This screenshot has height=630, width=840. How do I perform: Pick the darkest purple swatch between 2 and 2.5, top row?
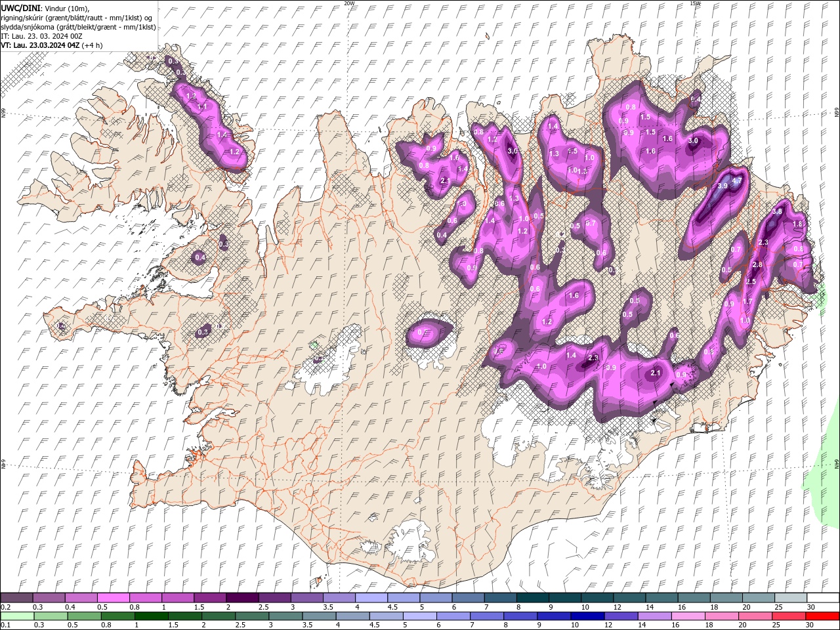[241, 598]
